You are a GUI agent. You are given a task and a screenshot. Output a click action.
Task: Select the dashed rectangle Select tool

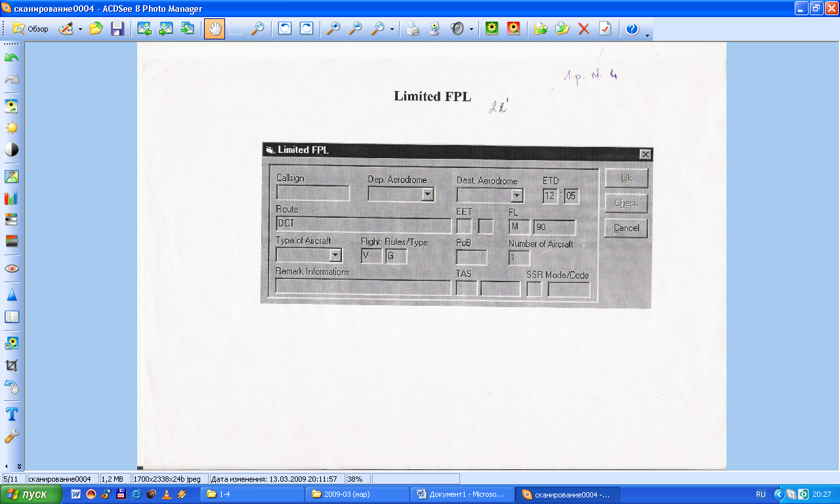(x=236, y=29)
